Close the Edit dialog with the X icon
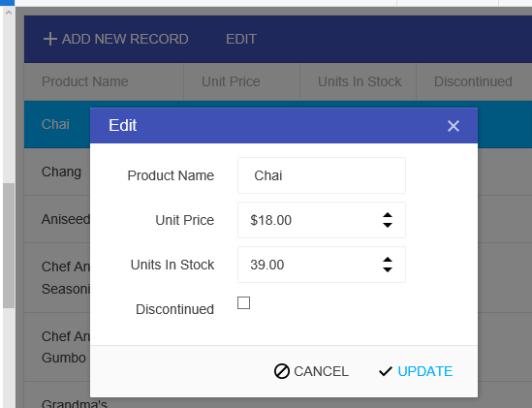 click(454, 126)
